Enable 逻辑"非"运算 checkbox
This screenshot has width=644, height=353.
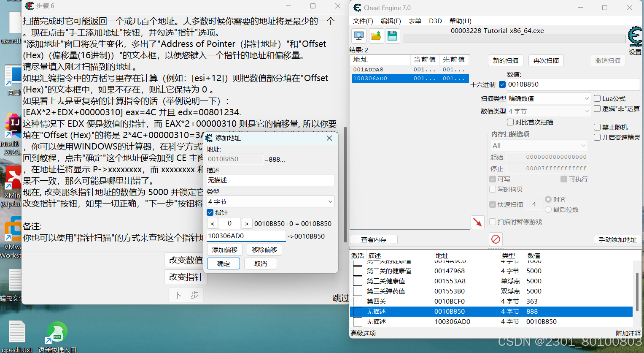pyautogui.click(x=597, y=109)
